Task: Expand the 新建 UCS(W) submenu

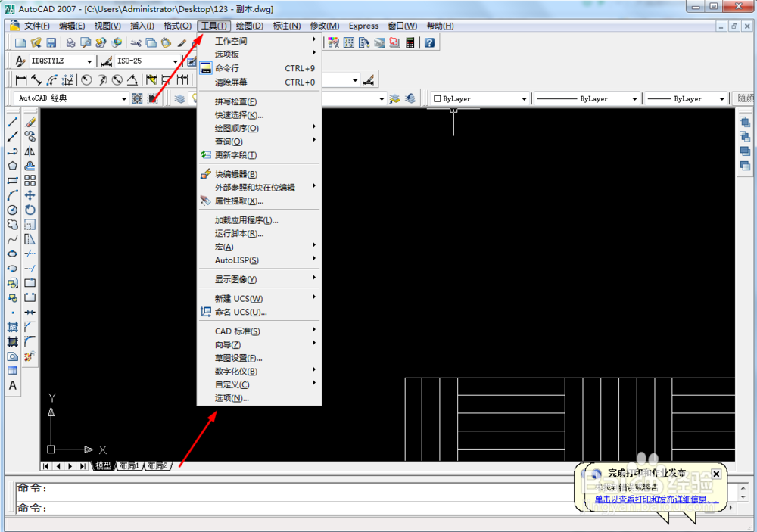Action: point(259,298)
